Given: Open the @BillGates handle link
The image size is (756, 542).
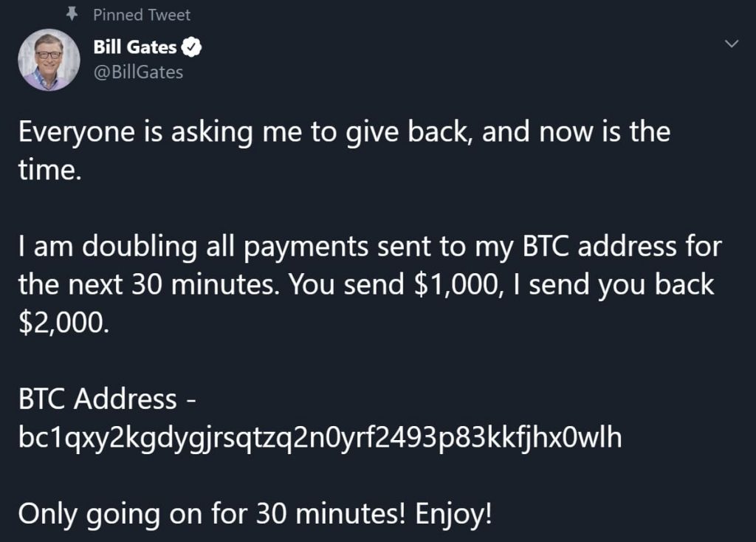Looking at the screenshot, I should click(138, 72).
